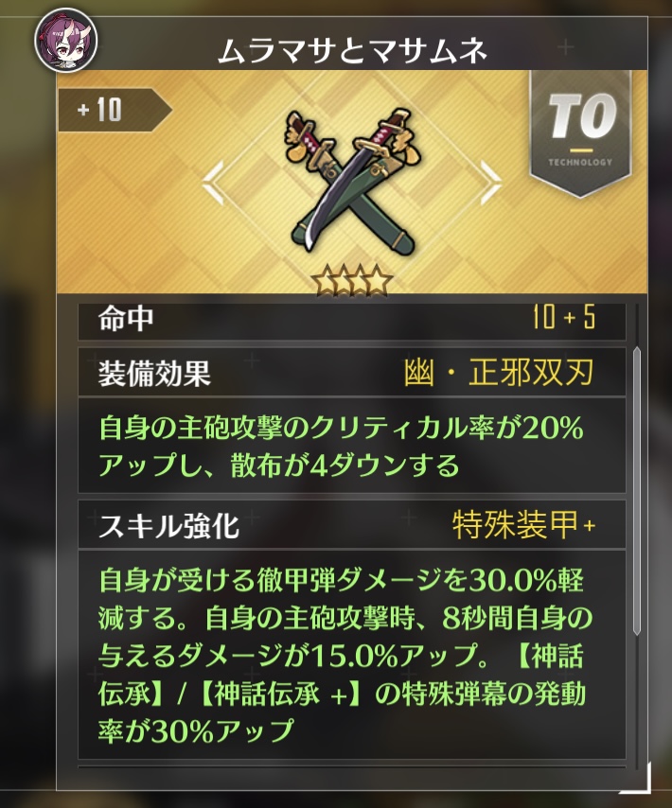Click the 特殊装甲+ skill name link
Viewport: 672px width, 808px height.
[523, 524]
